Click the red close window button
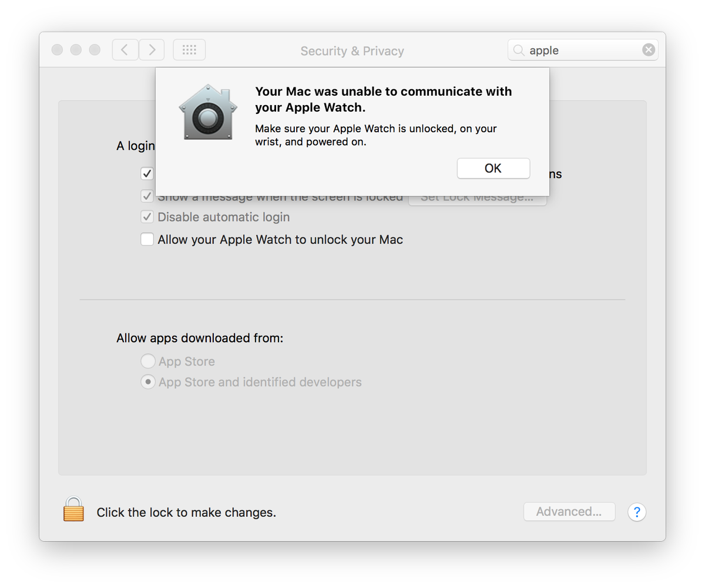Image resolution: width=705 pixels, height=588 pixels. tap(57, 50)
